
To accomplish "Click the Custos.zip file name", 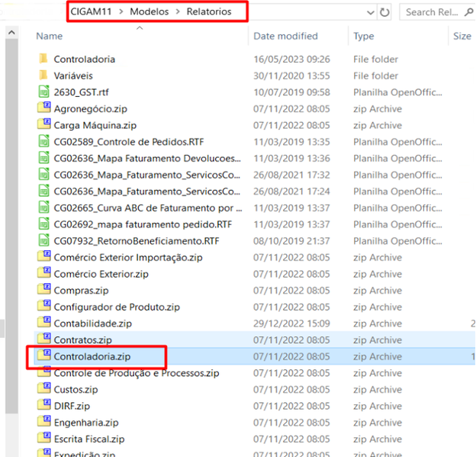I will pyautogui.click(x=76, y=389).
